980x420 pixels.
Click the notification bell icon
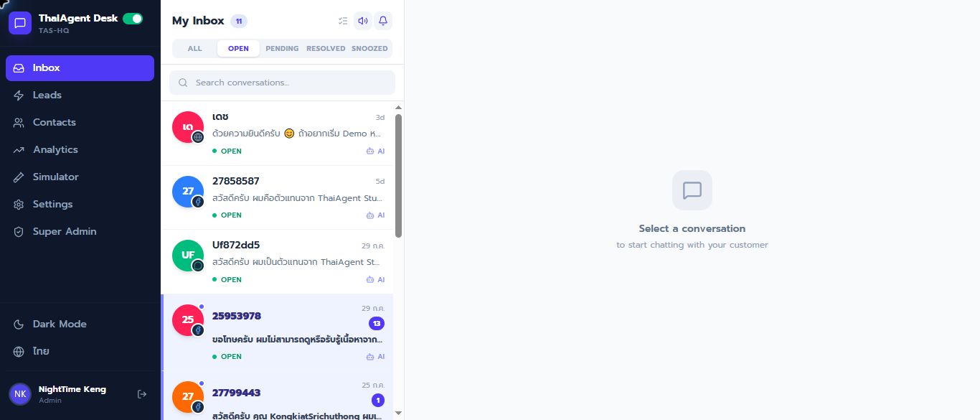click(383, 21)
